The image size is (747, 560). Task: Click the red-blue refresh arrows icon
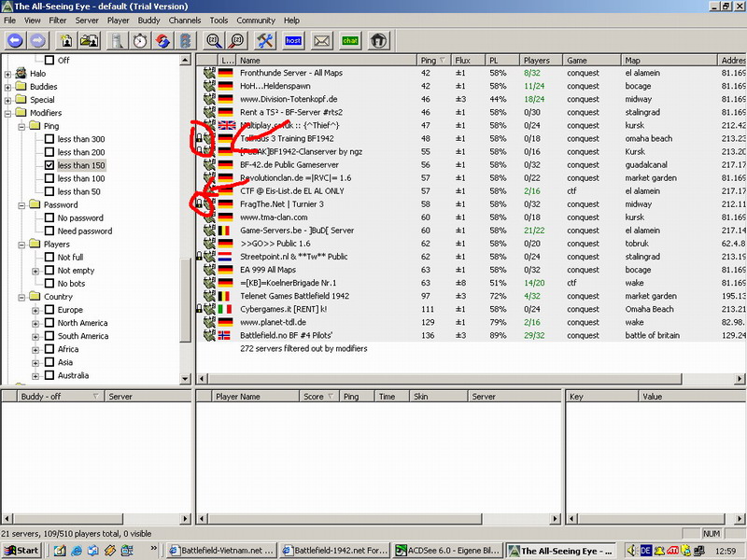162,40
